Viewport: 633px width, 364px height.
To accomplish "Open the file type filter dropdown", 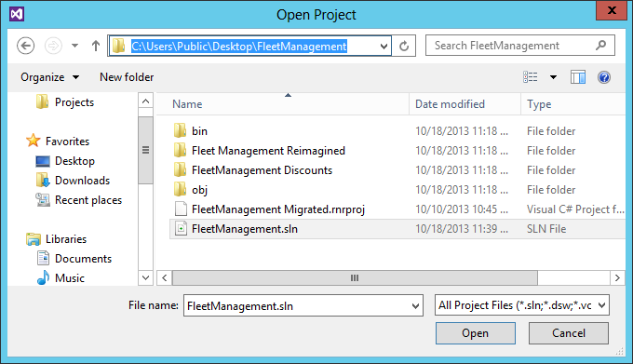I will (522, 305).
